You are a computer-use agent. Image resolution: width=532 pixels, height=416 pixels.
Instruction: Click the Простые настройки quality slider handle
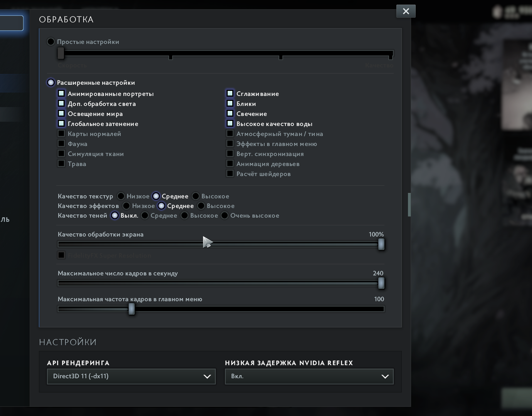61,54
